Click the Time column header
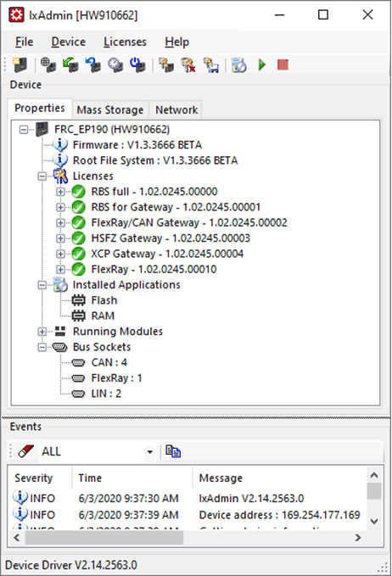The height and width of the screenshot is (576, 392). [x=132, y=478]
